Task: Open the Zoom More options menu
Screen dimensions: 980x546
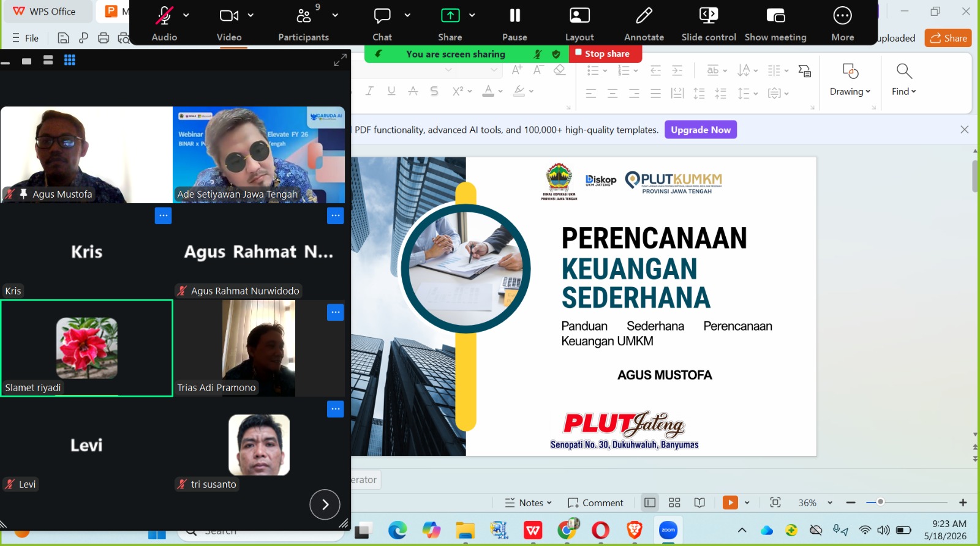Action: coord(843,23)
